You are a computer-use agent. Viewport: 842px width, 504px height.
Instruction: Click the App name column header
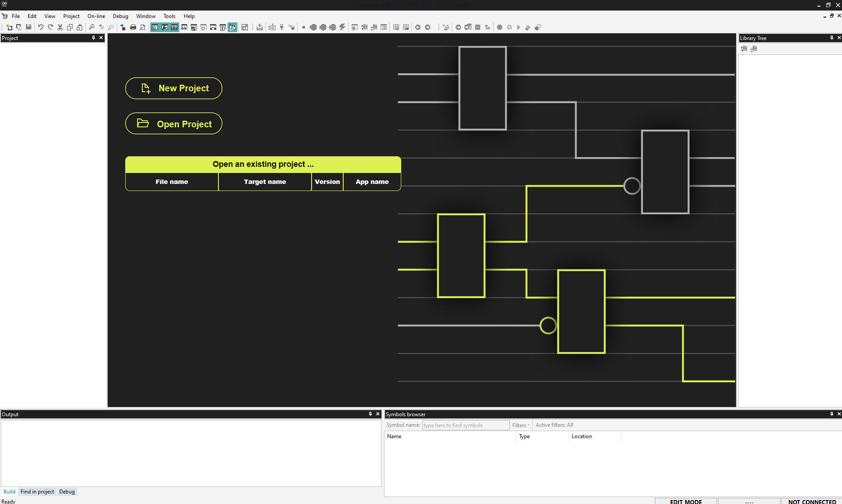coord(372,182)
